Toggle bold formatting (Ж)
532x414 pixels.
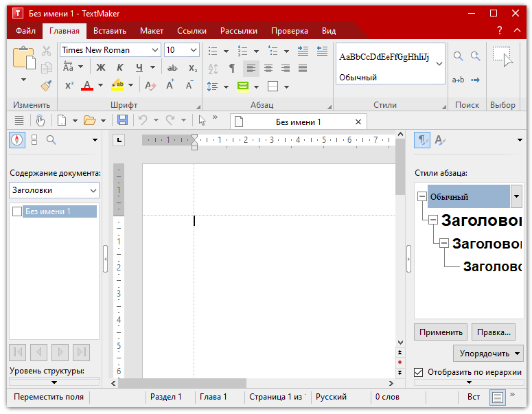click(101, 68)
